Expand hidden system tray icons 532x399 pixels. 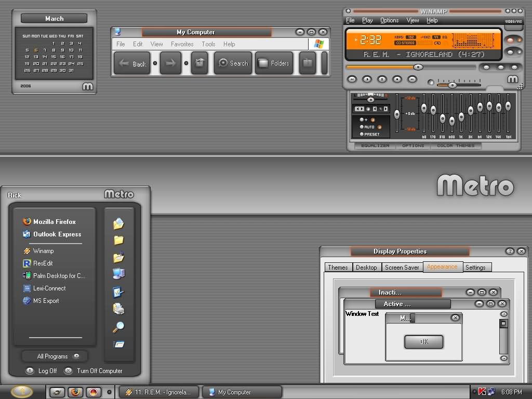(x=474, y=392)
